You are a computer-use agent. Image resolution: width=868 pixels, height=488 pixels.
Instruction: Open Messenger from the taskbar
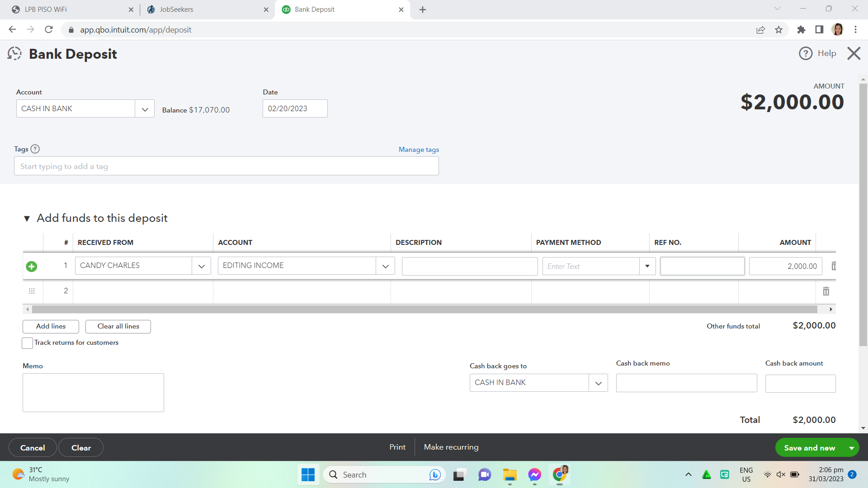click(x=534, y=475)
